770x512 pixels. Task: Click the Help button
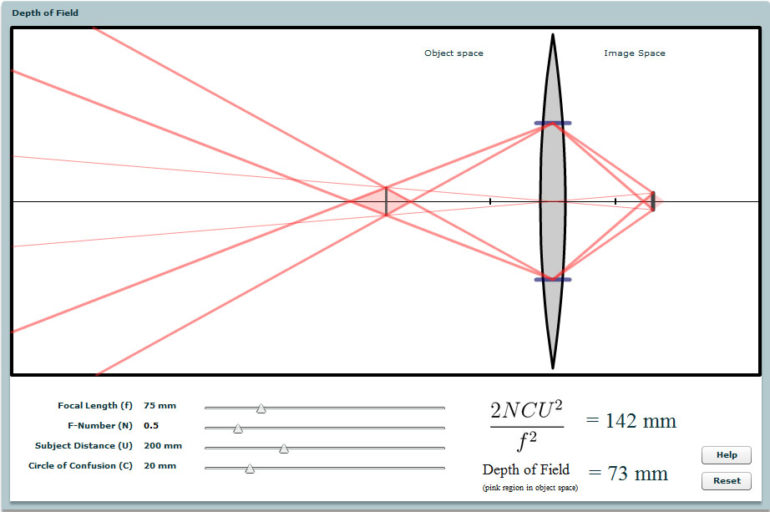tap(726, 455)
